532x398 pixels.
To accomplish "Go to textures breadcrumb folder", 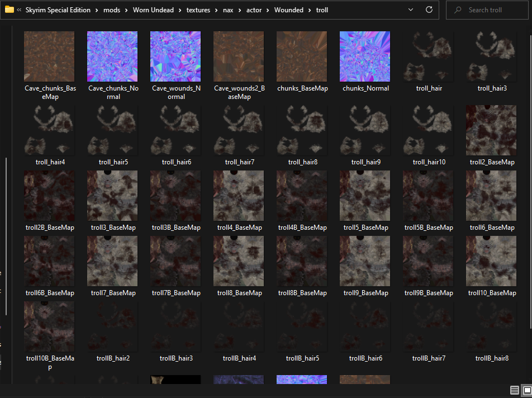I will point(198,10).
